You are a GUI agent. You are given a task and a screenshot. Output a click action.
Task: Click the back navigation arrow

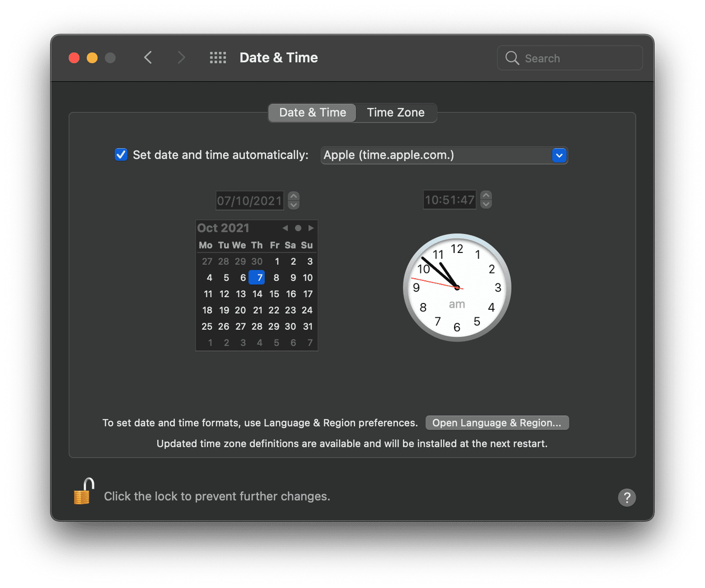[148, 57]
